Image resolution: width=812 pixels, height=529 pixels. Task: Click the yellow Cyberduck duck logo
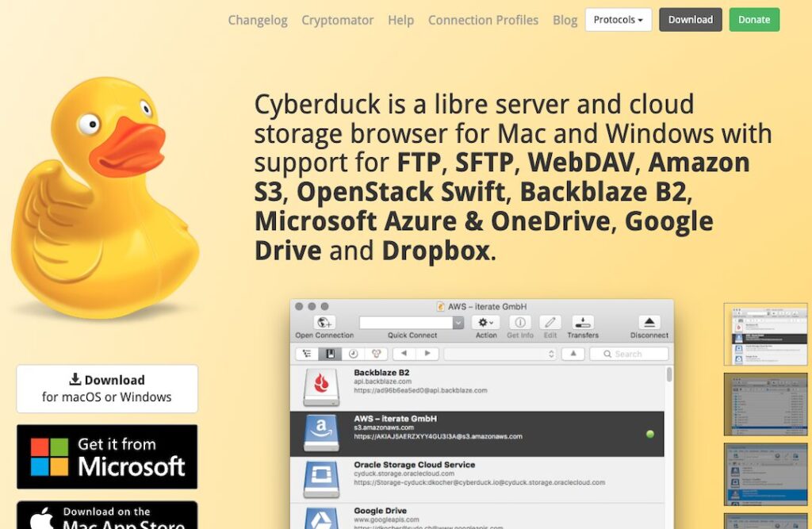105,197
